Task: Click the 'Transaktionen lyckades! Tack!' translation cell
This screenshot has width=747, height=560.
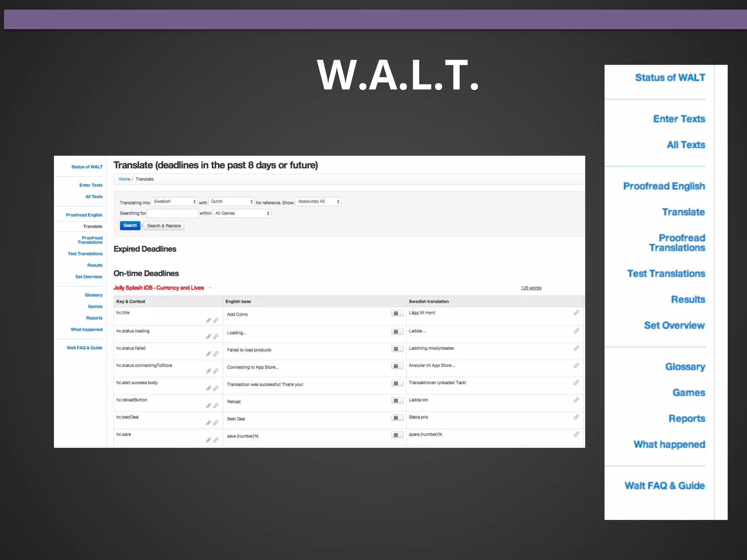Action: pos(437,382)
